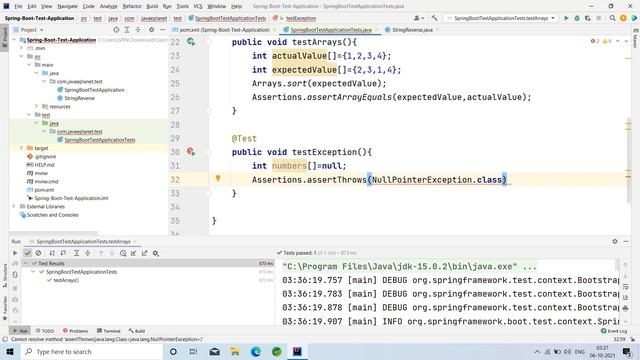Run the selected test configuration
Viewport: 640px width, 360px height.
566,18
